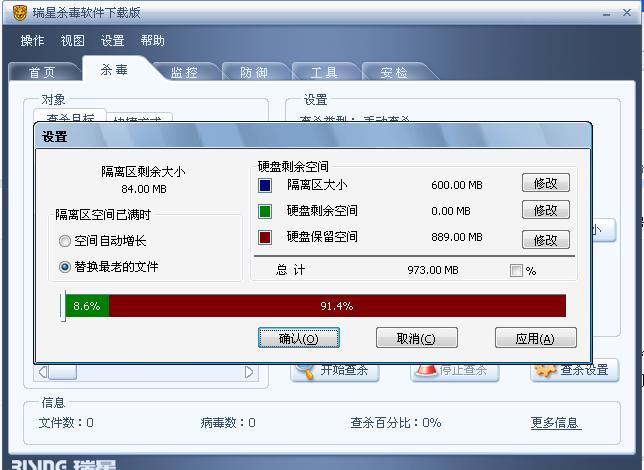
Task: Click the 查杀百分比：0% text
Action: tap(396, 422)
